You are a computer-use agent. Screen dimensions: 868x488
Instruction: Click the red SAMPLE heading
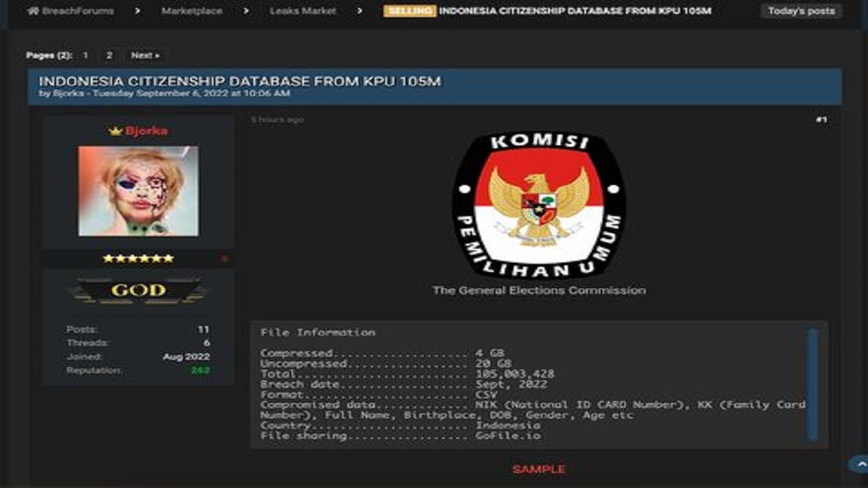[539, 469]
